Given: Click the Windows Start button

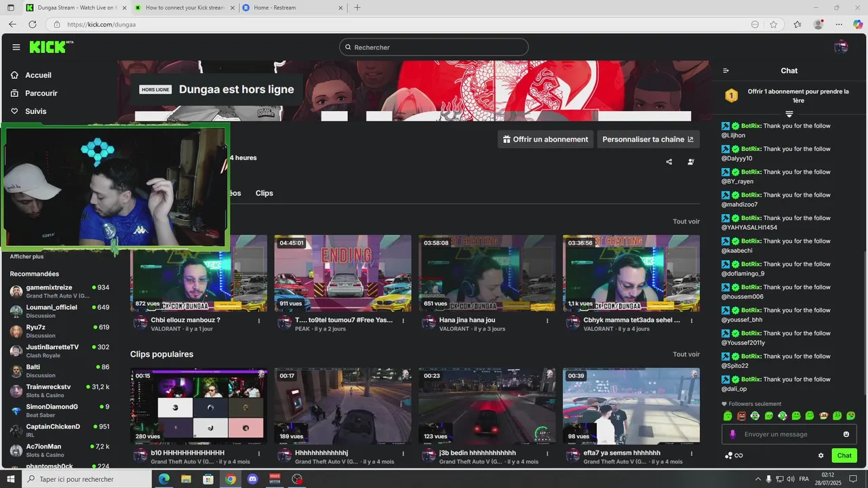Looking at the screenshot, I should [x=11, y=479].
